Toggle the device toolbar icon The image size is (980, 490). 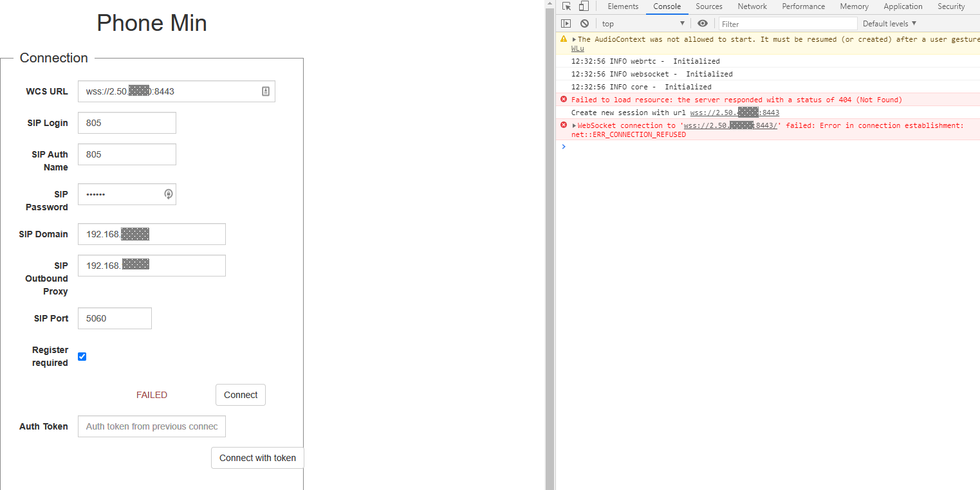point(584,6)
